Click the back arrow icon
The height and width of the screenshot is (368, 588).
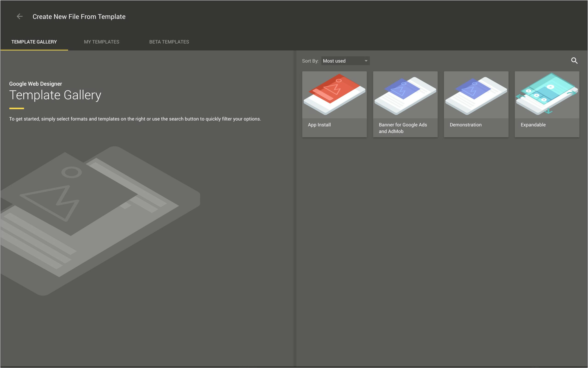click(20, 17)
